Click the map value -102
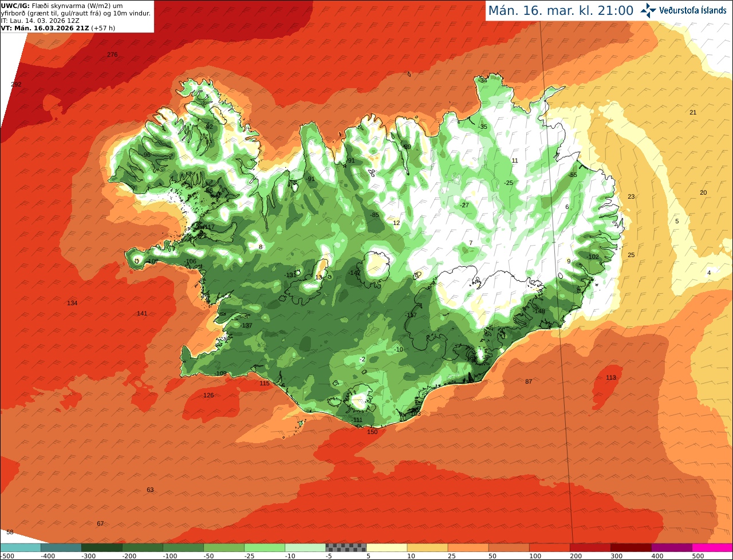This screenshot has width=733, height=560. point(592,257)
